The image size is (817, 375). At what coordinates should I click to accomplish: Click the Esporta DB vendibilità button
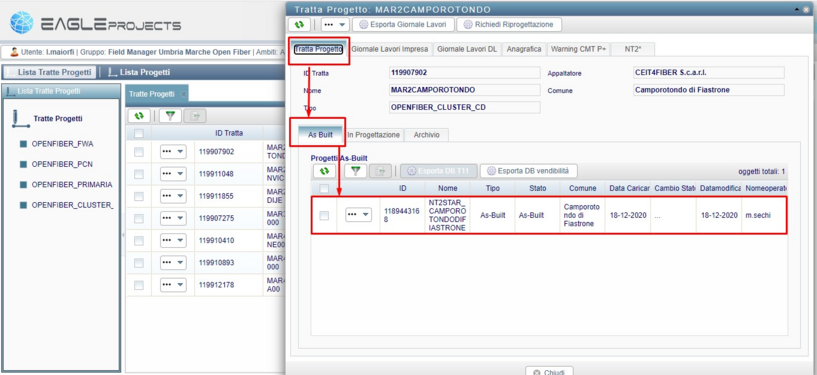click(529, 171)
